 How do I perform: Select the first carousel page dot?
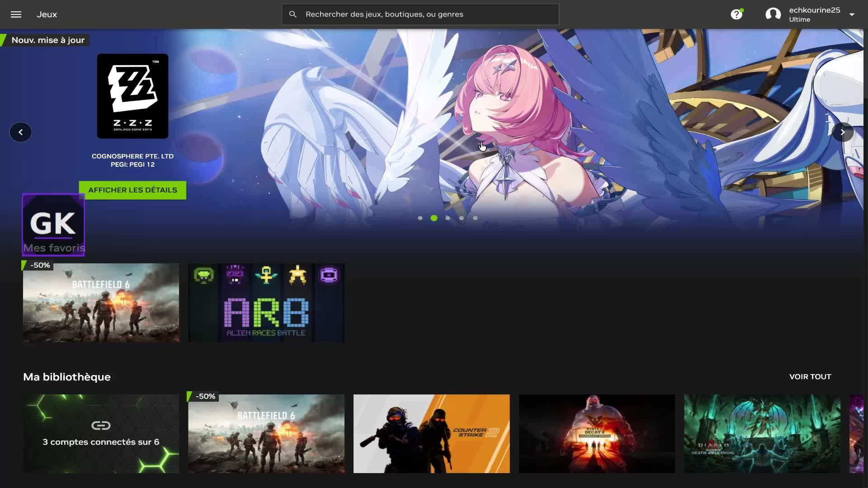click(x=420, y=218)
